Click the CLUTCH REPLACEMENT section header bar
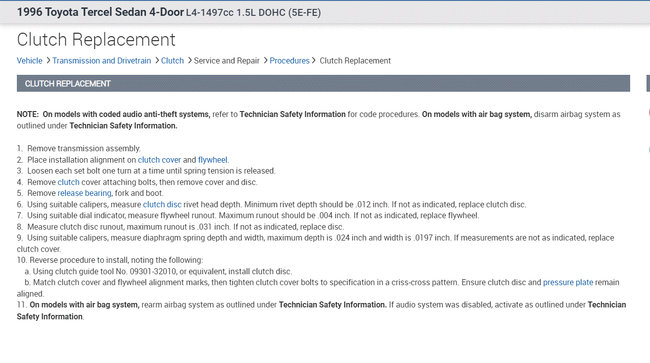This screenshot has height=363, width=650. pos(323,83)
